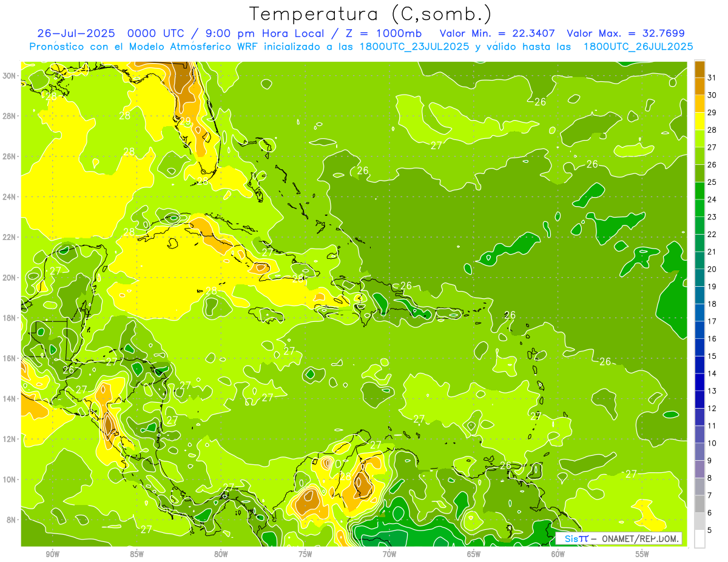Click legend value 17 on the color scale
728x562 pixels.
(712, 321)
